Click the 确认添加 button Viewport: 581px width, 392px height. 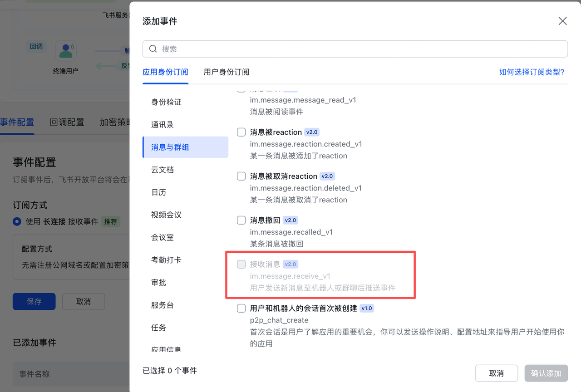tap(546, 373)
